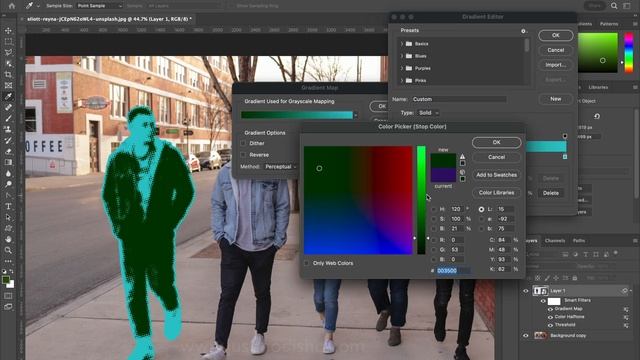The image size is (640, 360).
Task: Expand the Blues presets folder
Action: [x=402, y=56]
